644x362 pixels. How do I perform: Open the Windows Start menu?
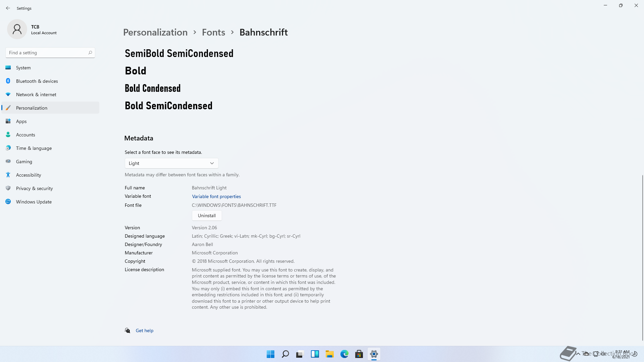pyautogui.click(x=270, y=354)
